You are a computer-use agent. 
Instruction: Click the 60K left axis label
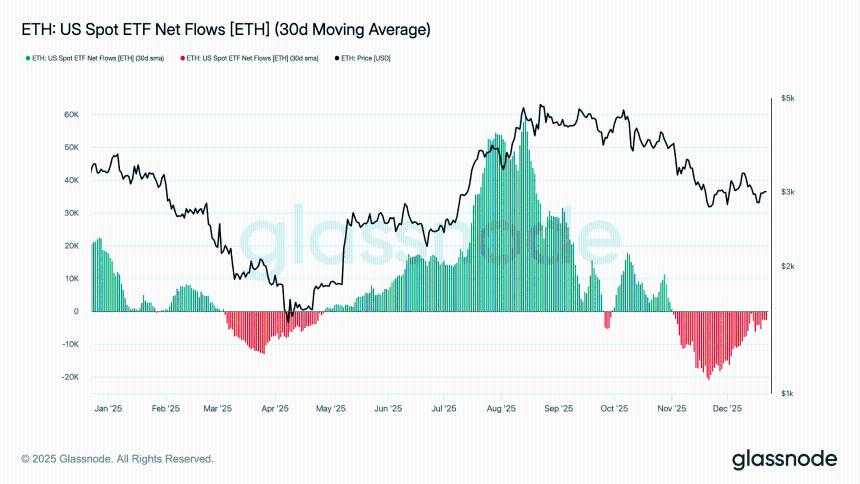click(x=70, y=115)
